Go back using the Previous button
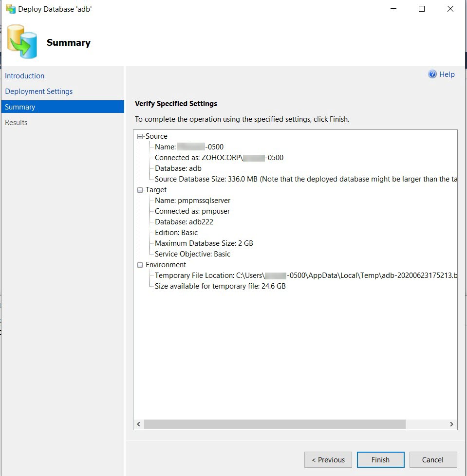The width and height of the screenshot is (467, 476). (328, 459)
